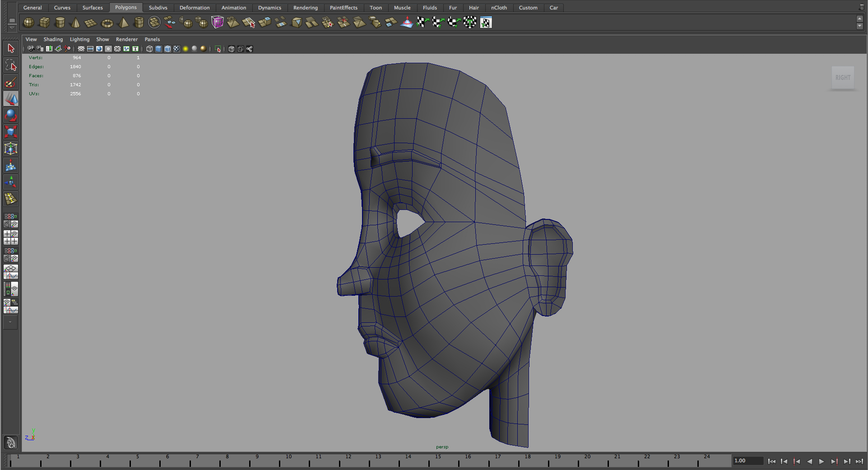Select the Lasso tool in the toolbox

11,65
